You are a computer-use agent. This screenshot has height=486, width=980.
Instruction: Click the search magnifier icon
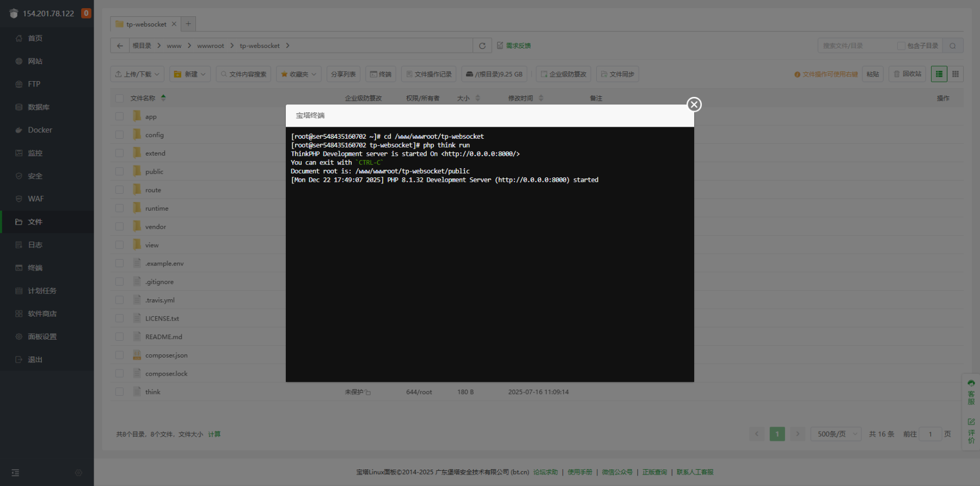click(953, 46)
